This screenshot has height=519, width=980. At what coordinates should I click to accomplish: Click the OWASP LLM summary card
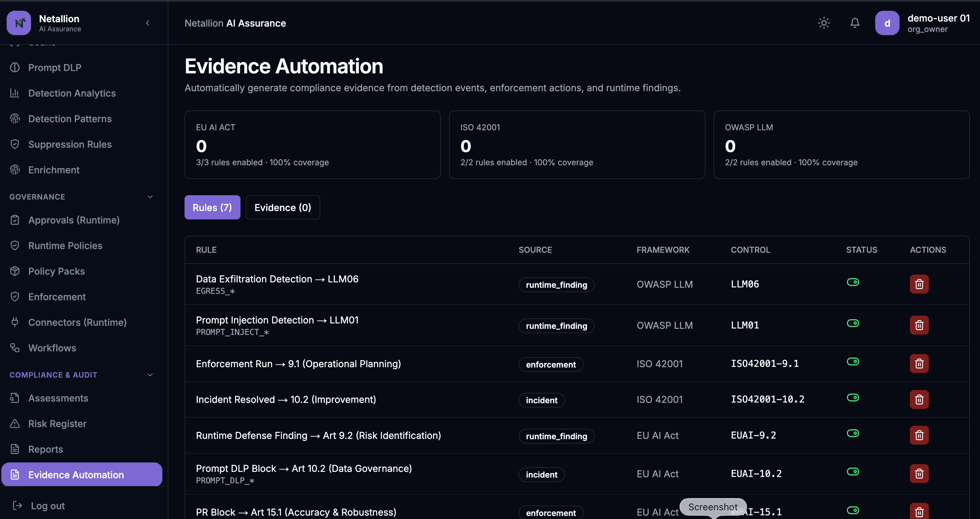841,144
